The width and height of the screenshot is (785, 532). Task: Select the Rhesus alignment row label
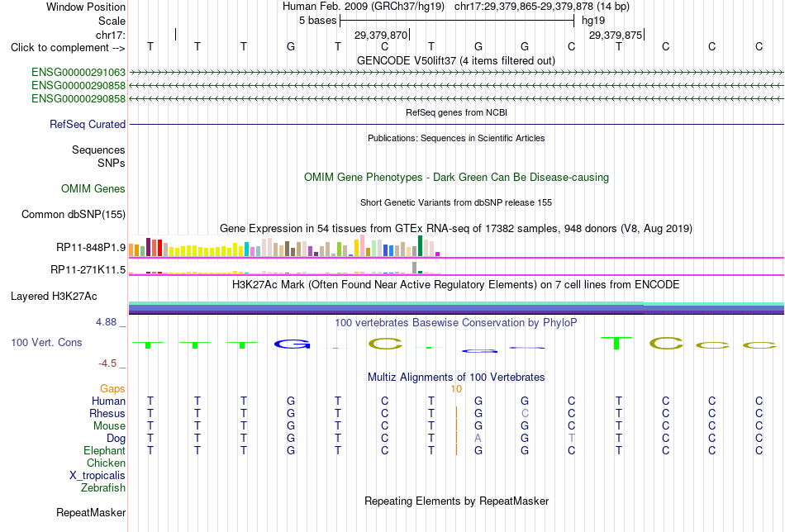107,413
